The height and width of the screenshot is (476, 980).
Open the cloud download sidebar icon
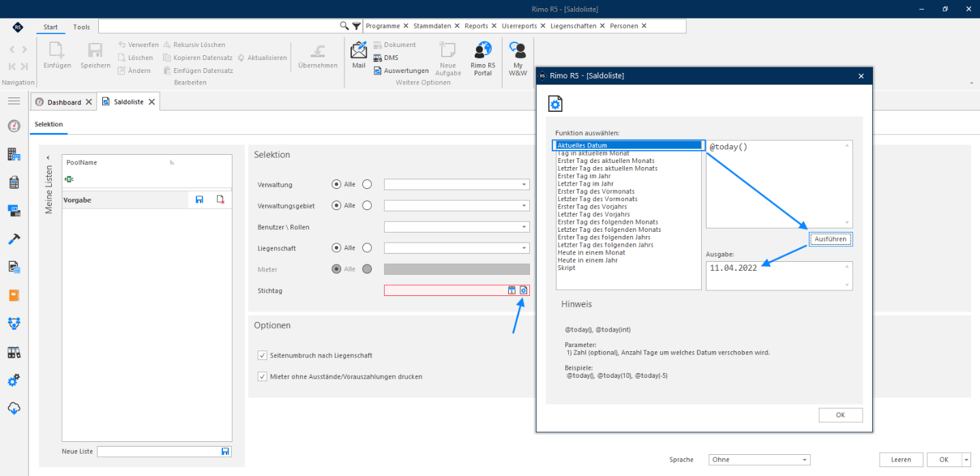14,408
